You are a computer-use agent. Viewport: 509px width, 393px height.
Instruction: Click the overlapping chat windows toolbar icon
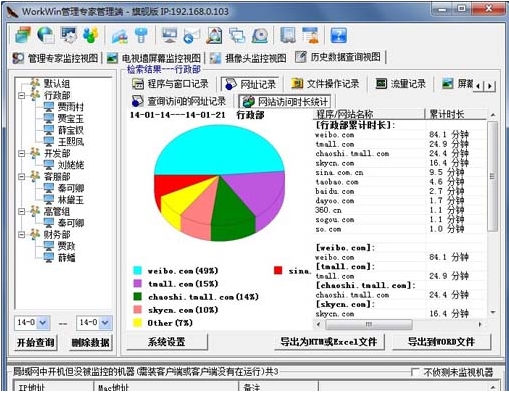pyautogui.click(x=237, y=36)
